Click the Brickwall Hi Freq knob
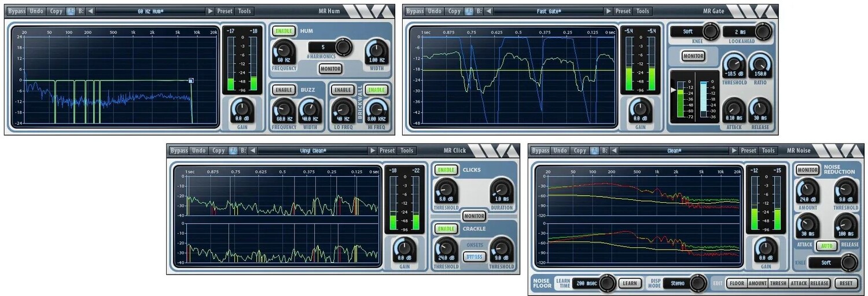Viewport: 868px width, 296px height. coord(376,110)
